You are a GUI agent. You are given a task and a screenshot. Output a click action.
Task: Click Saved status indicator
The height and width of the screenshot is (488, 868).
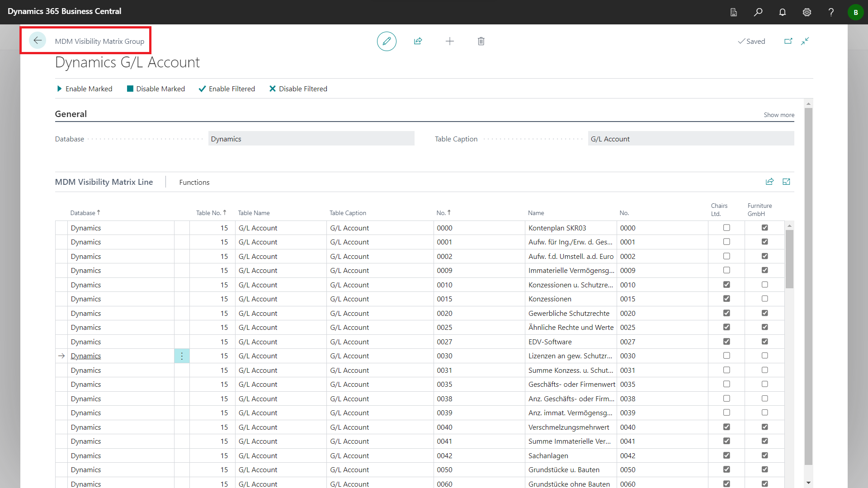[751, 41]
